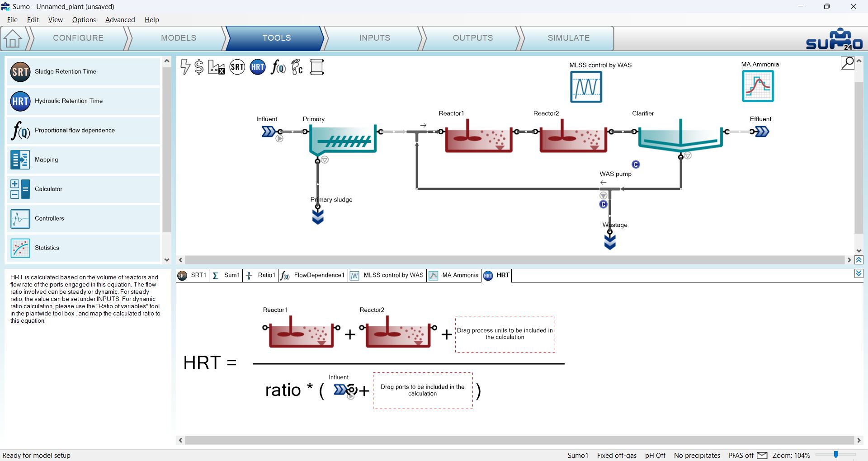Image resolution: width=868 pixels, height=461 pixels.
Task: Choose Sludge Retention Time tool
Action: point(83,71)
